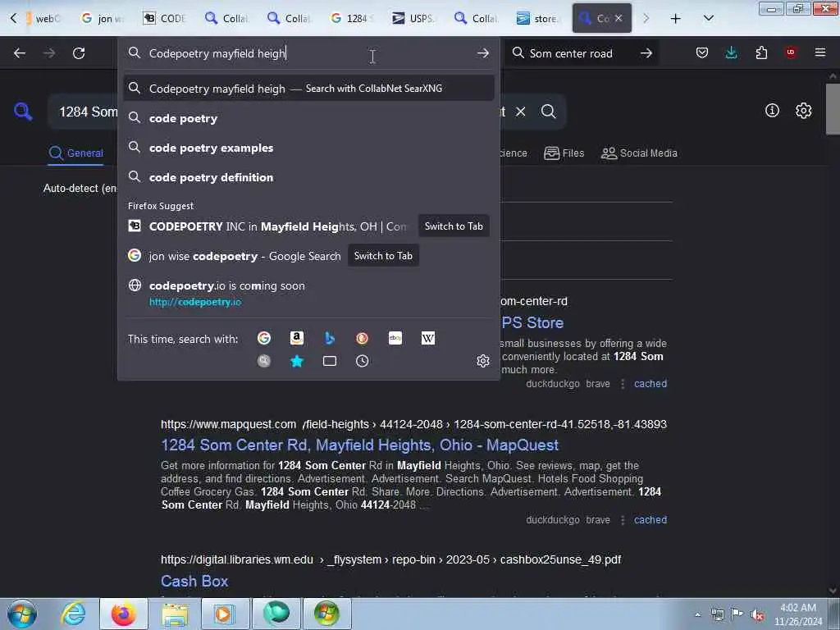Screen dimensions: 840x630
Task: Search this time with DuckDuckGo icon
Action: click(362, 338)
